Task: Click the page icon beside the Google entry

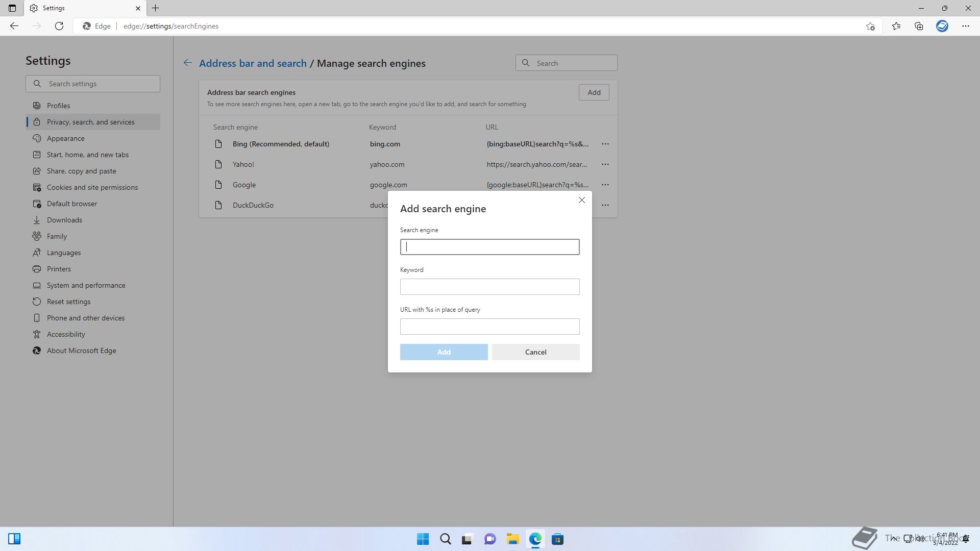Action: point(218,185)
